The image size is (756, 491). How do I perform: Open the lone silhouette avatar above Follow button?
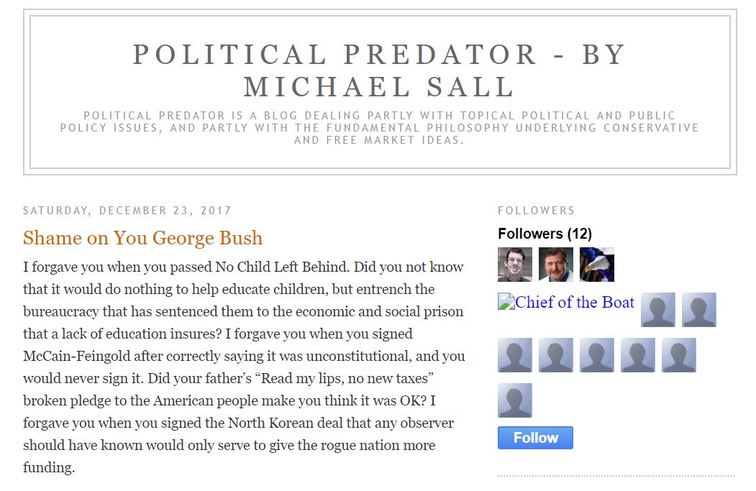pos(515,400)
